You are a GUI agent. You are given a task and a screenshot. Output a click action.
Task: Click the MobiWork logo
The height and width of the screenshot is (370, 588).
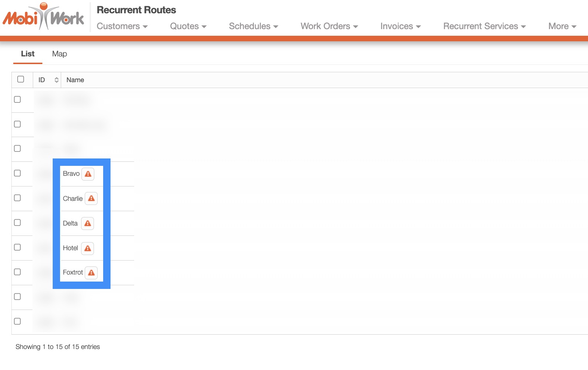coord(43,17)
